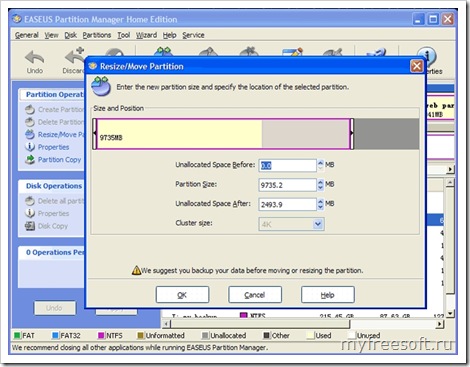Open the Help menu
This screenshot has height=367, width=470.
(169, 35)
